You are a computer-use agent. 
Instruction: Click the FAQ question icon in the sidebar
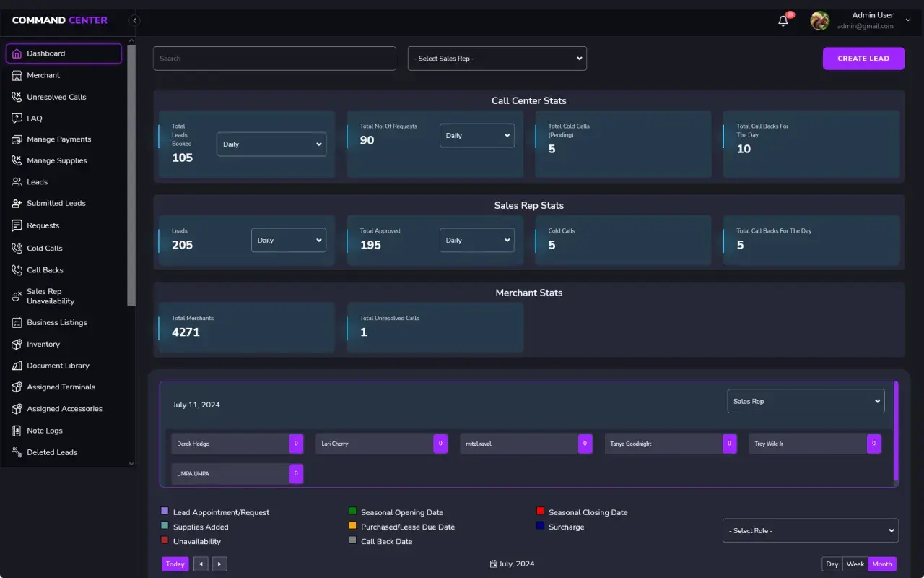click(x=17, y=118)
